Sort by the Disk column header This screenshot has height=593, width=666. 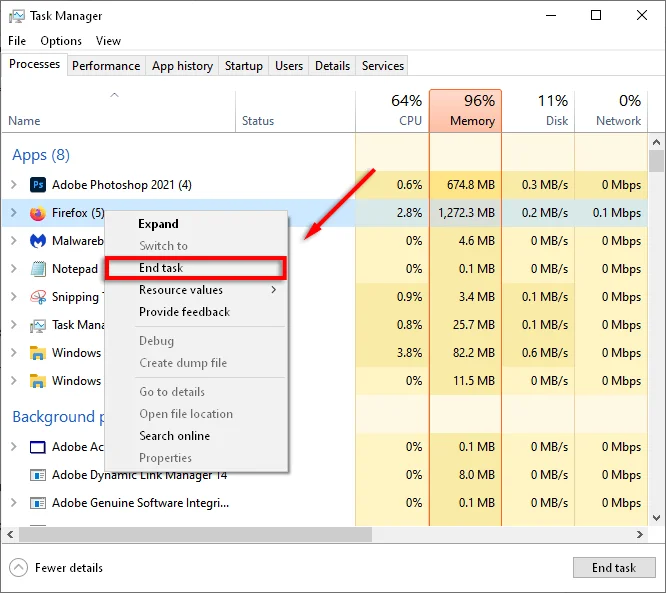tap(538, 110)
